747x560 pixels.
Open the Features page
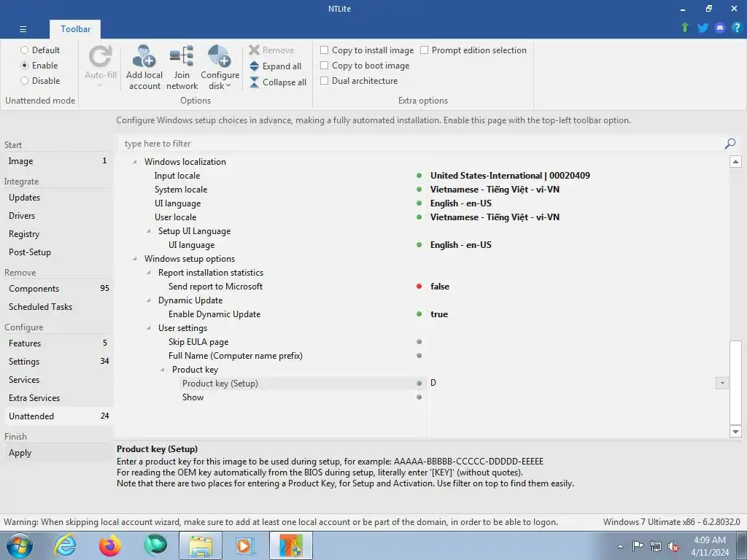point(57,343)
